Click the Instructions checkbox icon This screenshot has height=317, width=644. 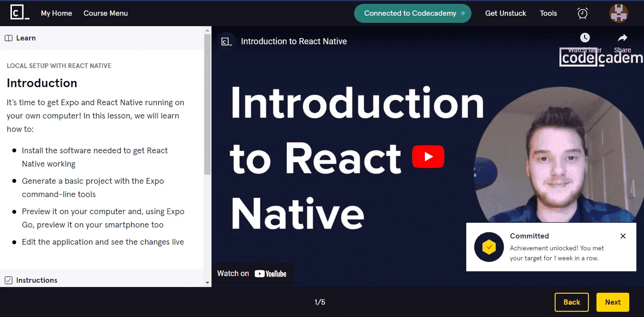pyautogui.click(x=9, y=280)
